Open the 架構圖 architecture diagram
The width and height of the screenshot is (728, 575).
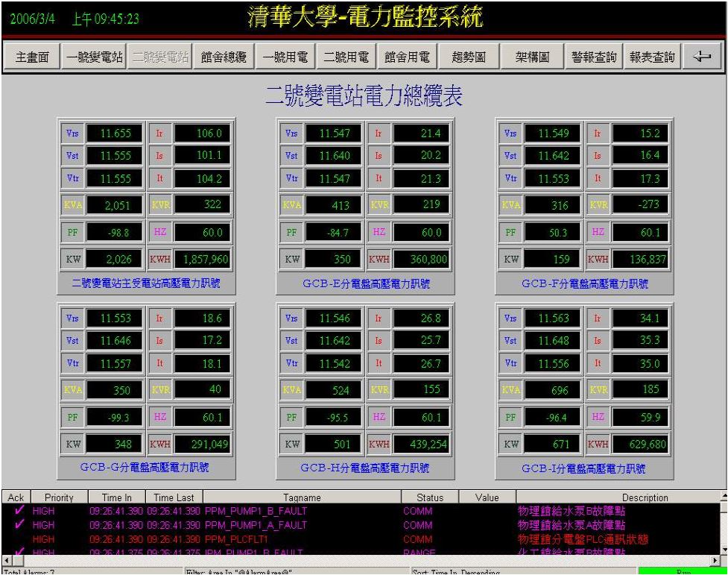tap(532, 57)
